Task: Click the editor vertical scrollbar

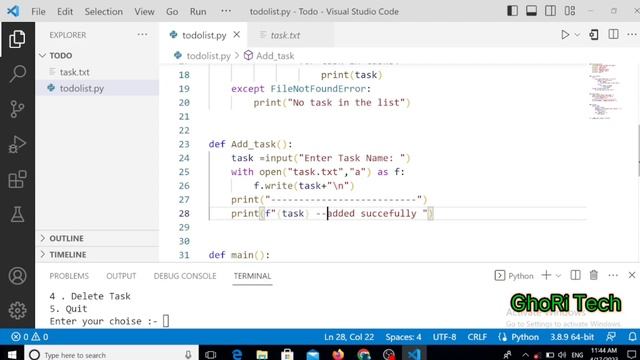Action: point(638,151)
